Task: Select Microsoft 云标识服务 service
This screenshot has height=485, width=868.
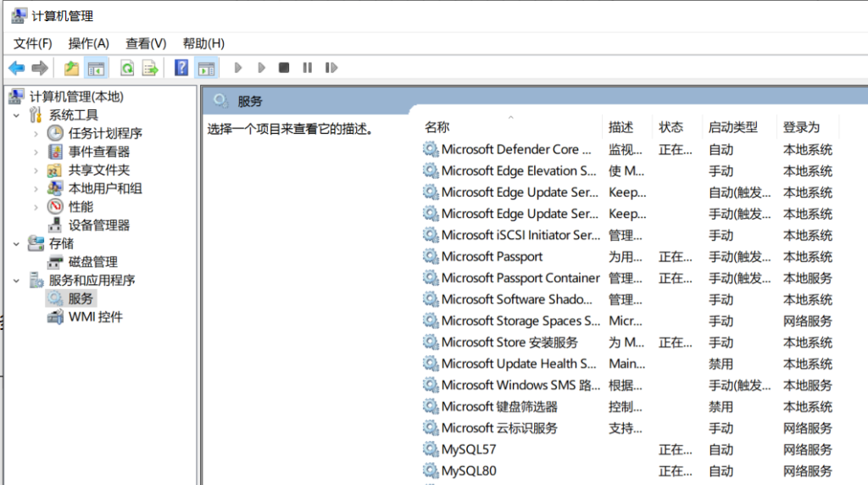Action: (628, 428)
